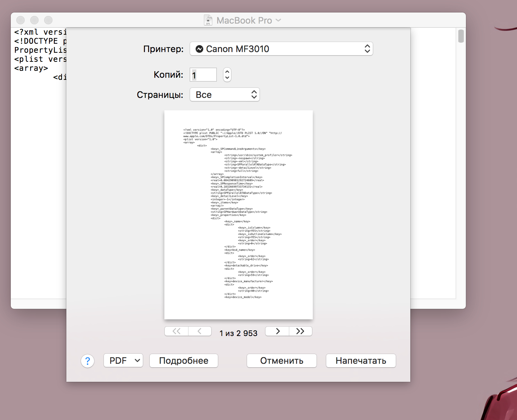Close the MacBook Pro document window
The height and width of the screenshot is (420, 517).
pos(20,20)
